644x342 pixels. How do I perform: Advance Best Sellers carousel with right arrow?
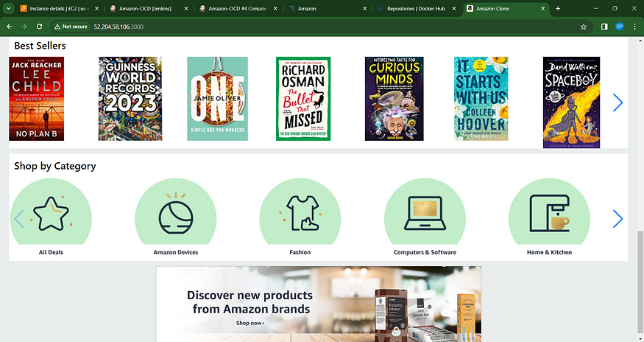[x=618, y=102]
